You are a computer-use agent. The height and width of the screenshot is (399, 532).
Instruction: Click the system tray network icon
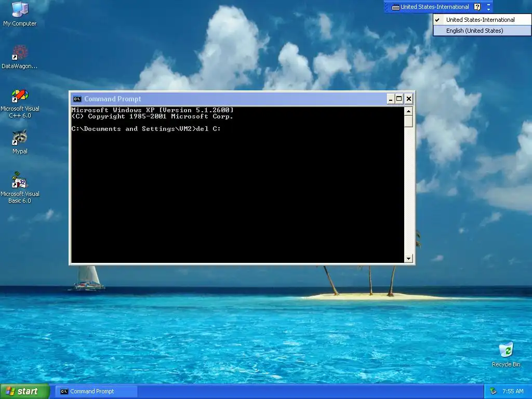494,391
